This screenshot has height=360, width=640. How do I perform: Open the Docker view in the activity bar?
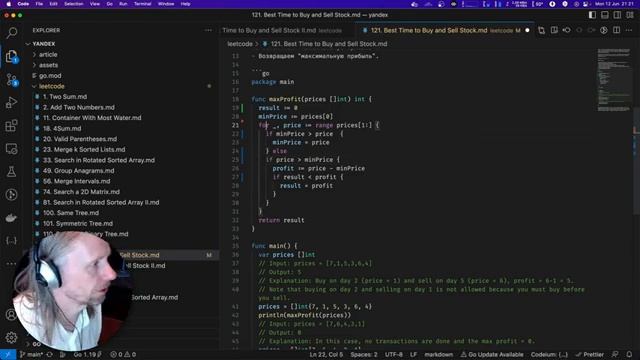click(x=11, y=218)
